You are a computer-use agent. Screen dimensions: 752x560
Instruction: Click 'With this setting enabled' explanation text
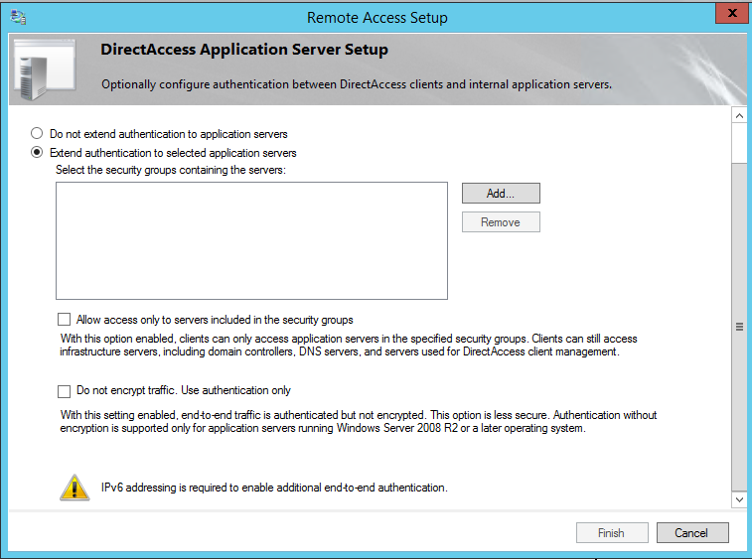pos(359,421)
